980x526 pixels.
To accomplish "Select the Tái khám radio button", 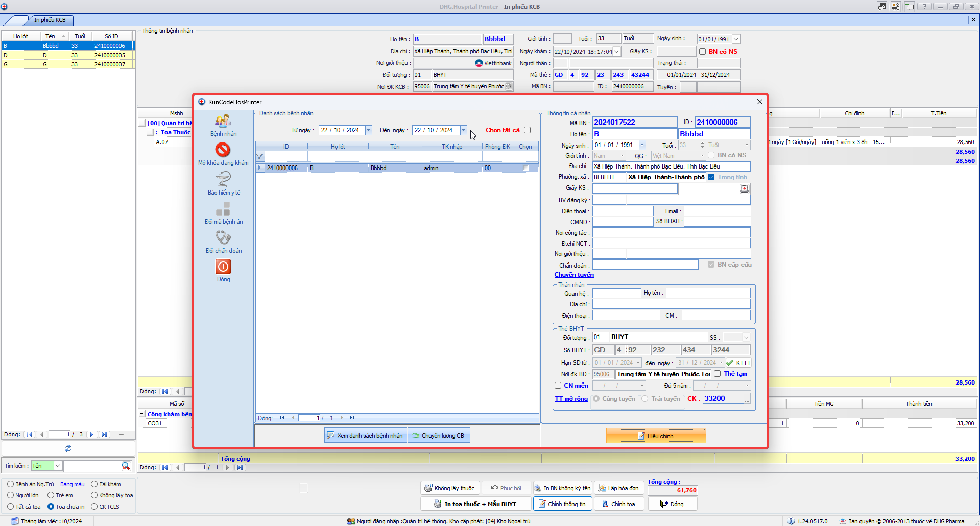I will (x=94, y=484).
